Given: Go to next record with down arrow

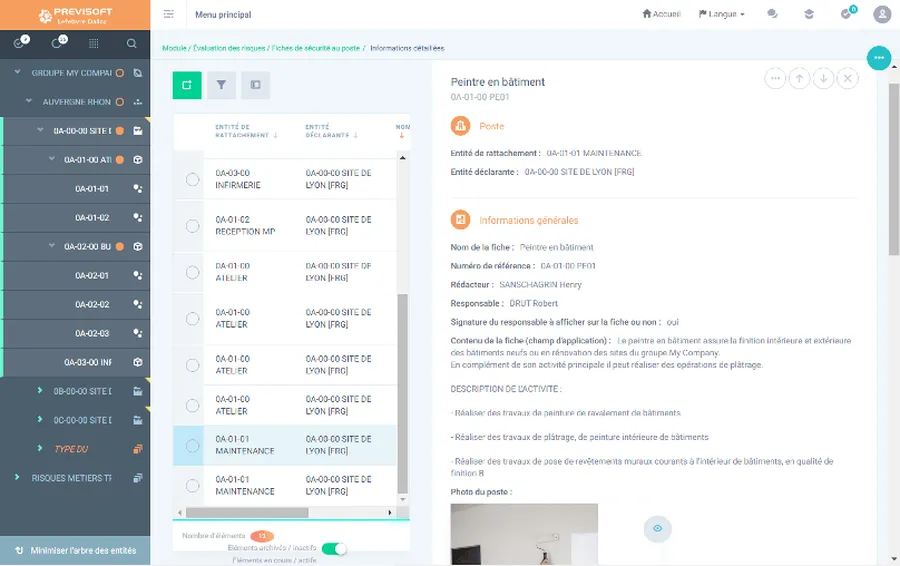Looking at the screenshot, I should 823,79.
